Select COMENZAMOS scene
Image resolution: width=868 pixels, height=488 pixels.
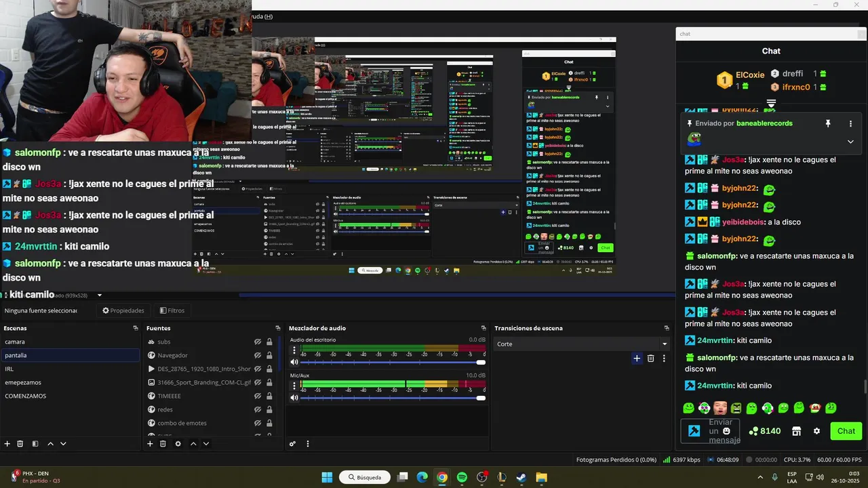click(70, 396)
